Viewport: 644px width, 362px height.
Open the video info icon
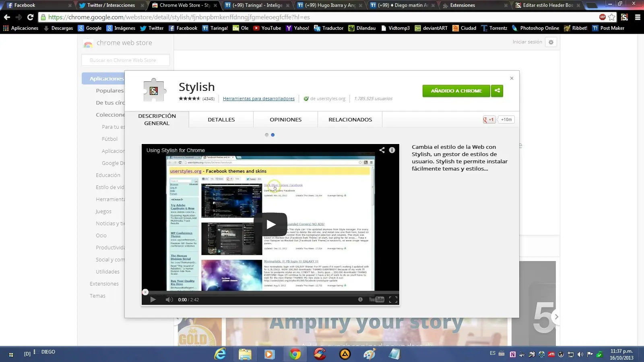click(392, 150)
